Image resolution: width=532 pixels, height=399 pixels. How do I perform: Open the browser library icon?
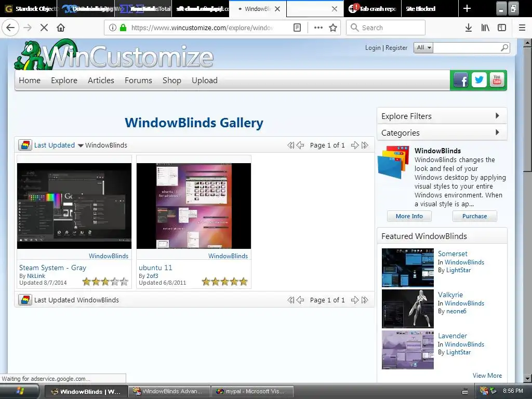(x=485, y=28)
